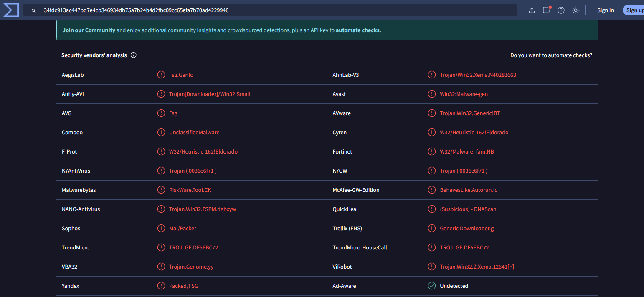Click the alert icon beside Mal/Packer

(161, 228)
